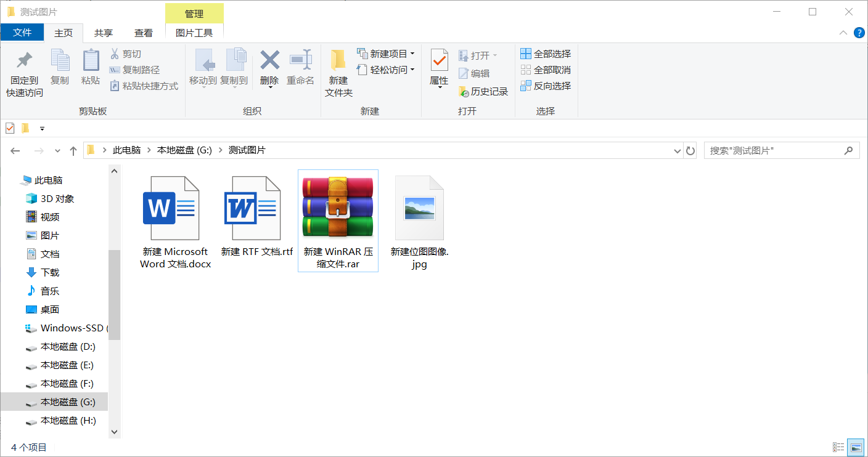Click Pin to Quick Access (固定到快速访问) icon
This screenshot has width=868, height=457.
(25, 60)
